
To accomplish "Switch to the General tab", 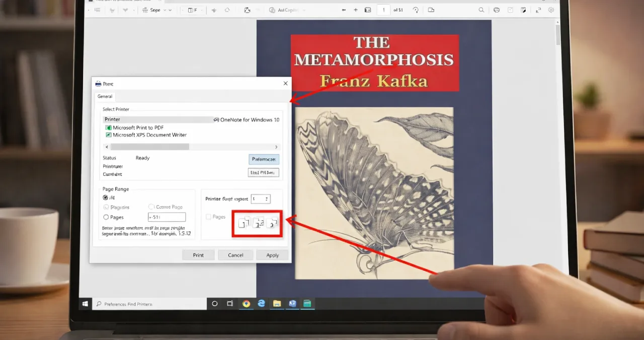I will point(105,96).
